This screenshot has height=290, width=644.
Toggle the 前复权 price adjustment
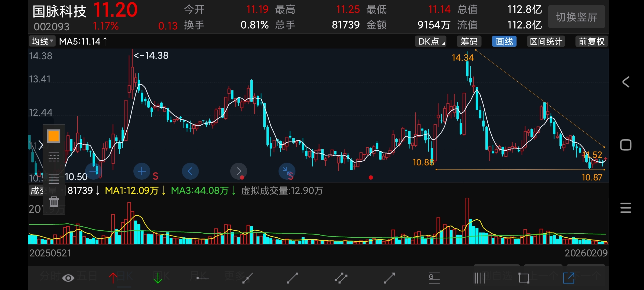tap(591, 41)
